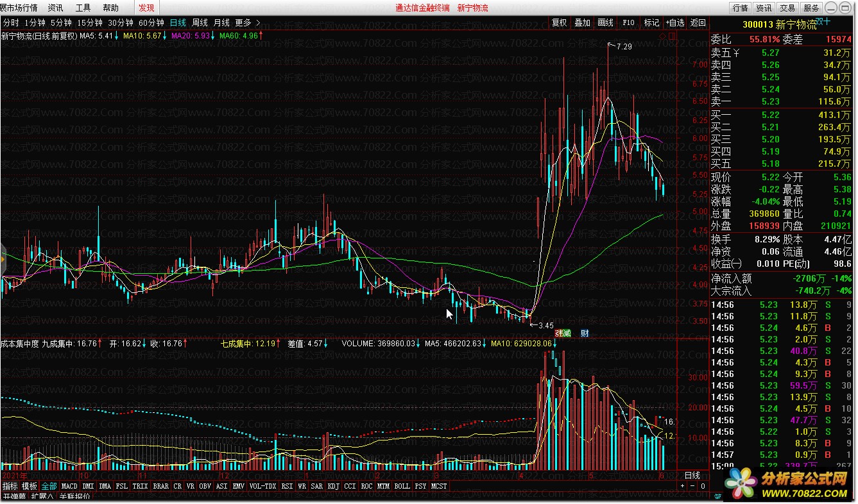Open the 服务 service button
This screenshot has height=504, width=858.
coord(811,8)
